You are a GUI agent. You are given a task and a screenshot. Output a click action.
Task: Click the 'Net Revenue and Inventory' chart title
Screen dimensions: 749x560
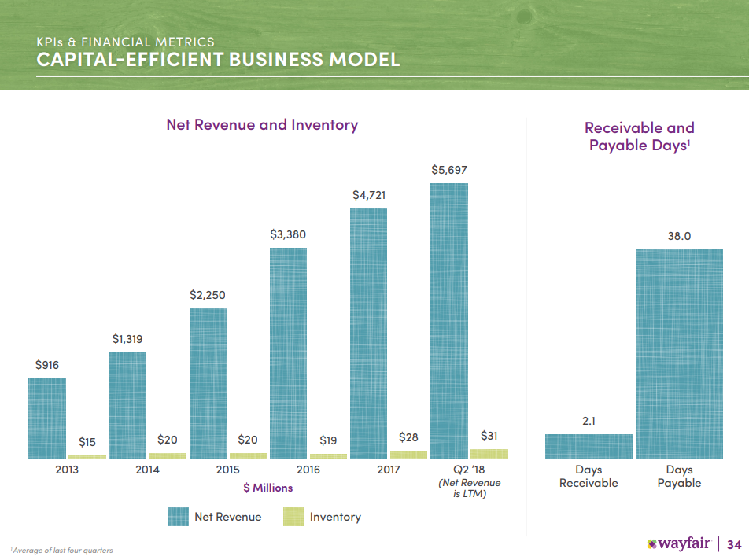point(262,124)
